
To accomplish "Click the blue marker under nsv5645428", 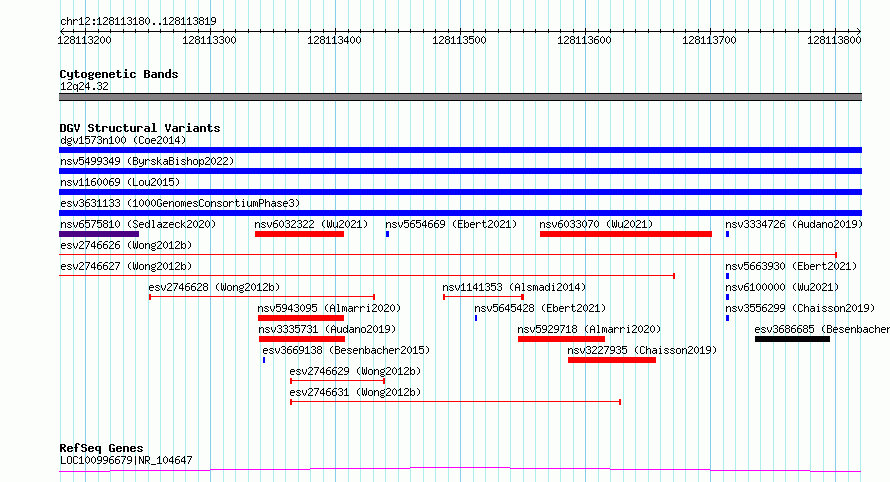I will tap(476, 318).
